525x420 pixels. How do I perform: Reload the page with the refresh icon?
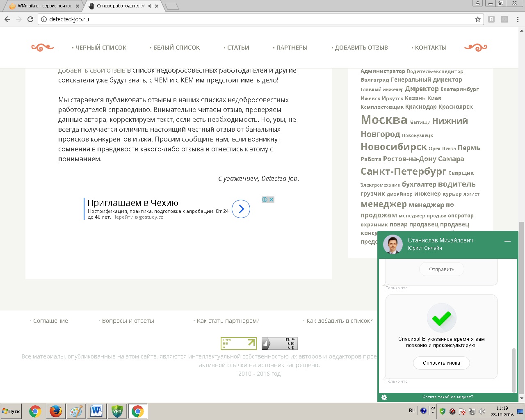pos(30,19)
